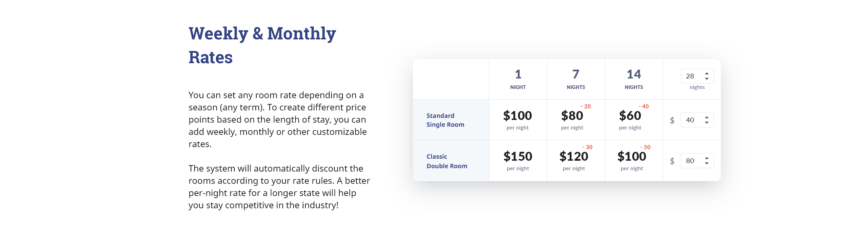Click the up arrow on the $40 price field

pyautogui.click(x=707, y=117)
